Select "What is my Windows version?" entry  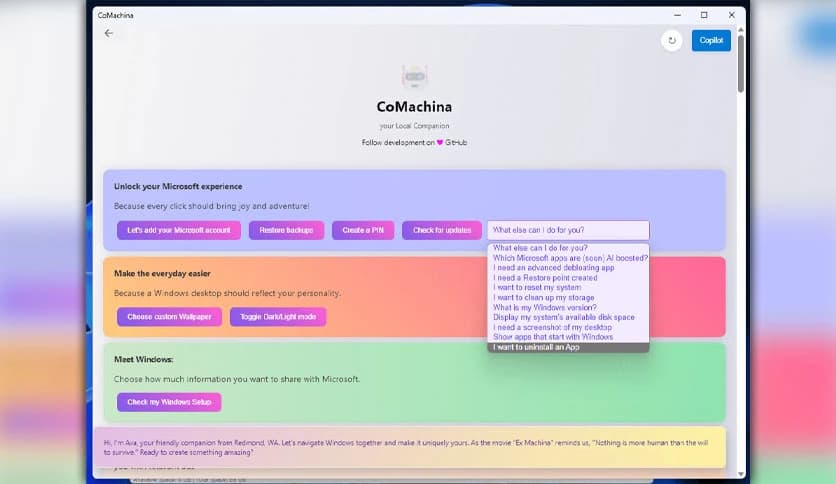pos(545,308)
